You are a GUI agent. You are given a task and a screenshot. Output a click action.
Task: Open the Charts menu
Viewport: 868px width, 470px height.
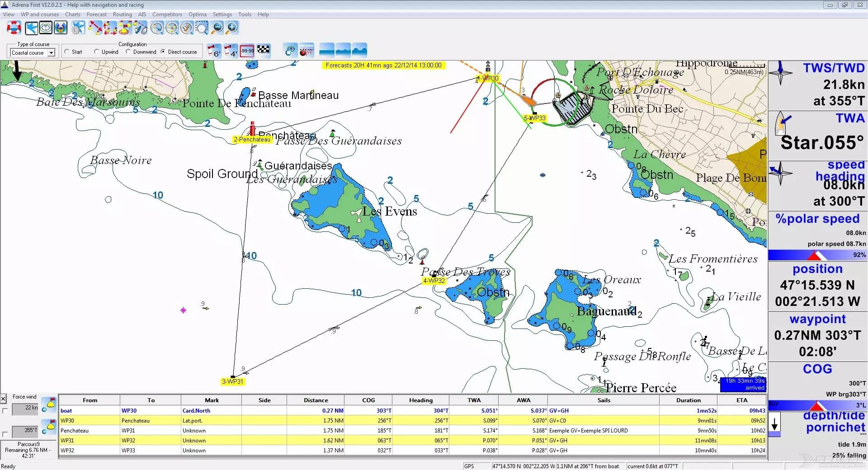coord(73,14)
